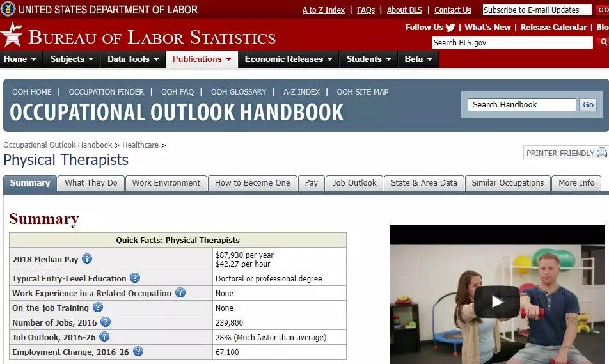Open the What's New link
The height and width of the screenshot is (364, 609).
pos(488,28)
